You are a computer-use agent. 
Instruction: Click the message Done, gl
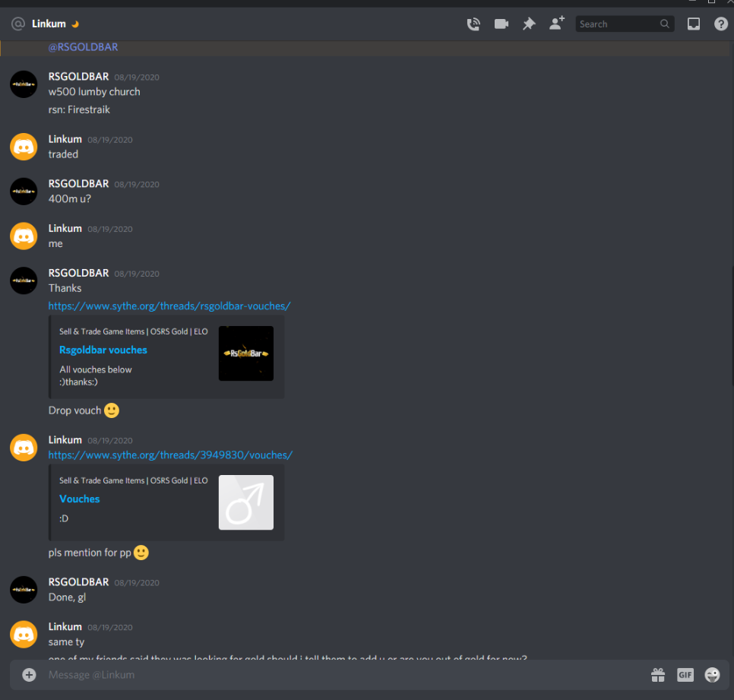click(67, 597)
